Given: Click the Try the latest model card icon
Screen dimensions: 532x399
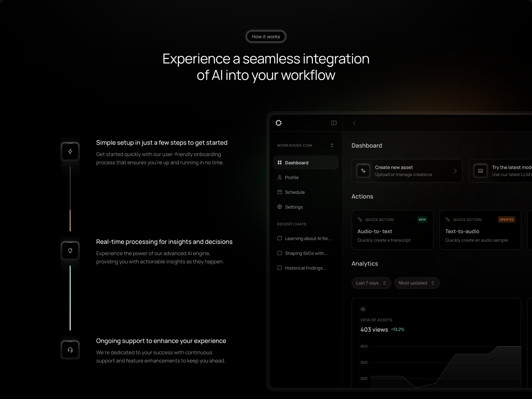Looking at the screenshot, I should coord(480,171).
